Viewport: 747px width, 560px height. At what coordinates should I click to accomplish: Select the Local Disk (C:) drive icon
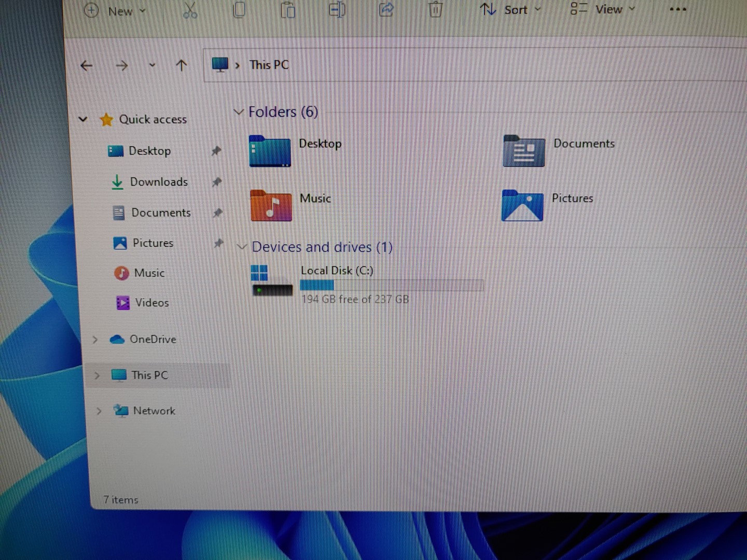point(272,281)
